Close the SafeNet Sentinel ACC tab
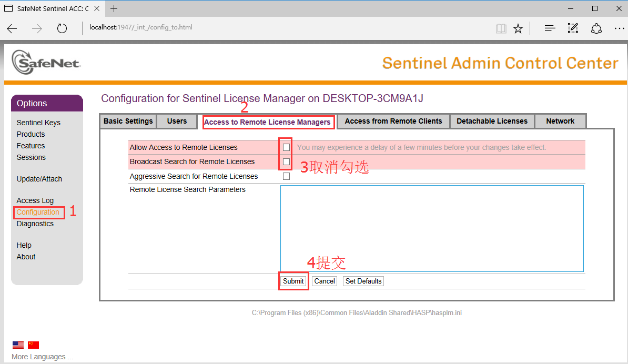Viewport: 628px width, 364px height. 97,8
